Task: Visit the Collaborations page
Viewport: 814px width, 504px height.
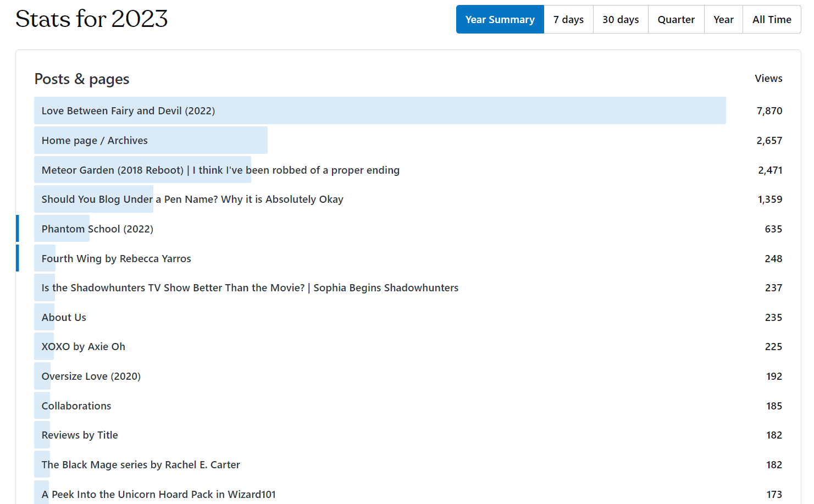Action: [x=76, y=406]
